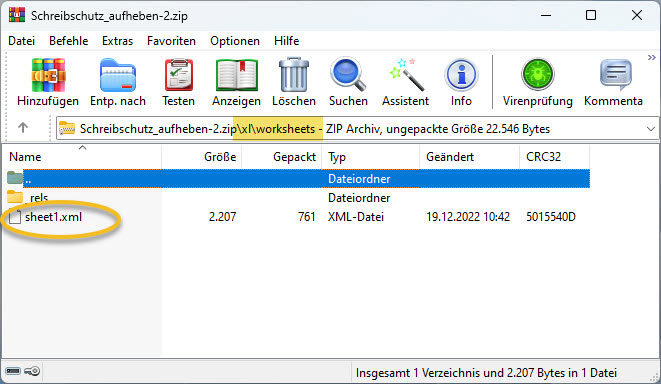Expand hidden toolbar items chevron
The image size is (661, 384).
click(x=652, y=57)
